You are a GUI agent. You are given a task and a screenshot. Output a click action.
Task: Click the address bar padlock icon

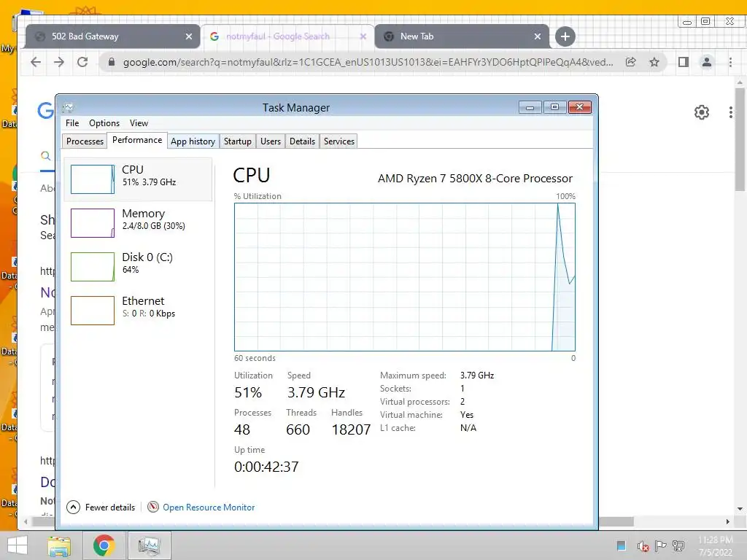coord(112,63)
